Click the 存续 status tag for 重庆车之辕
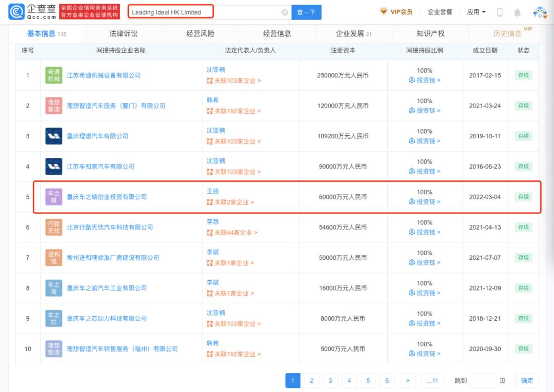 [523, 197]
